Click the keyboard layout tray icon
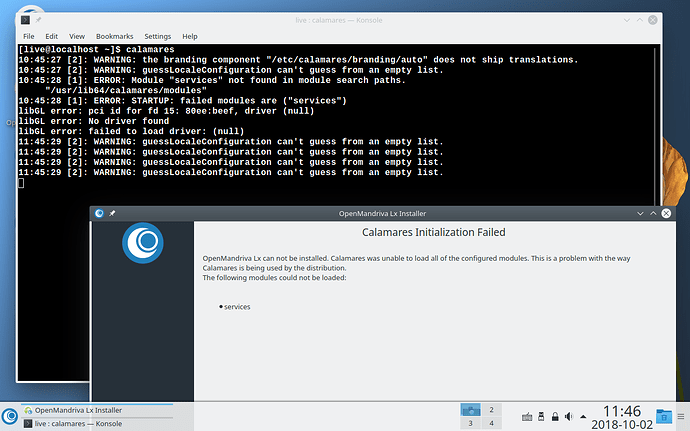Screen dimensions: 690x431 pos(527,416)
